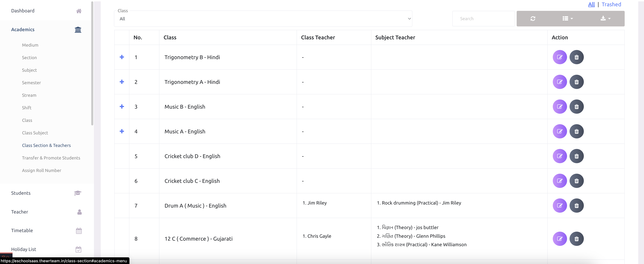Viewport: 644px width, 264px height.
Task: Expand row 1 Trigonometry B - Hindi details
Action: coord(122,57)
